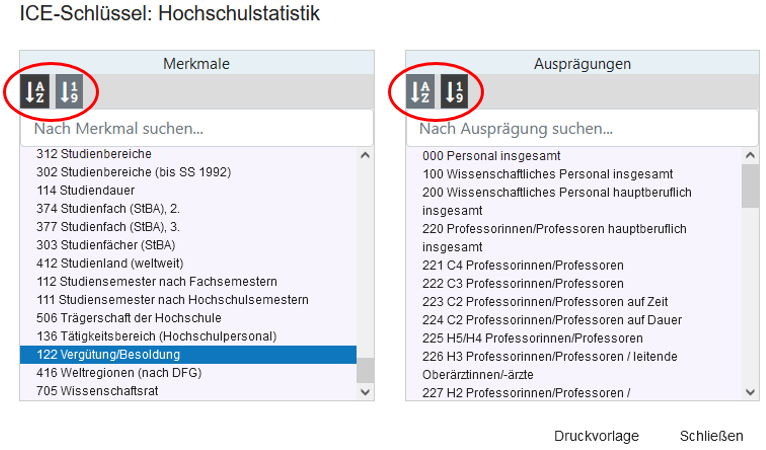
Task: Sort Ausprägungen alphabetically A-Z
Action: (x=420, y=92)
